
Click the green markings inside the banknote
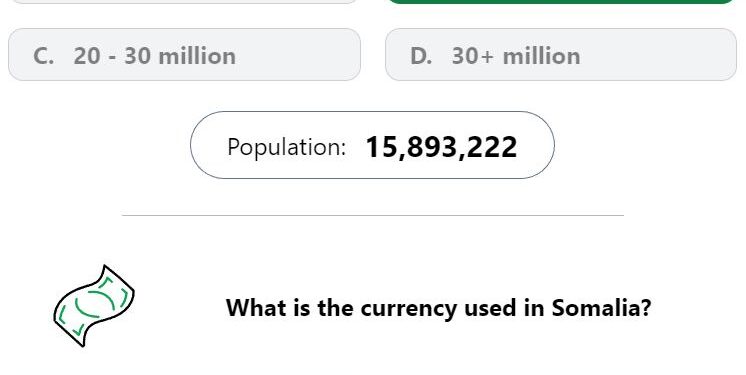[94, 305]
